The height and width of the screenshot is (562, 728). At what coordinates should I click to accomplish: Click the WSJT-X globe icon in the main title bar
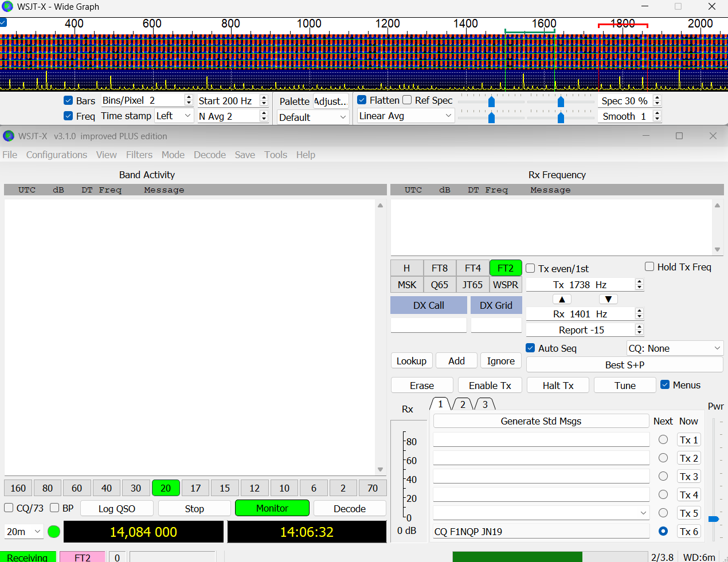(x=9, y=136)
